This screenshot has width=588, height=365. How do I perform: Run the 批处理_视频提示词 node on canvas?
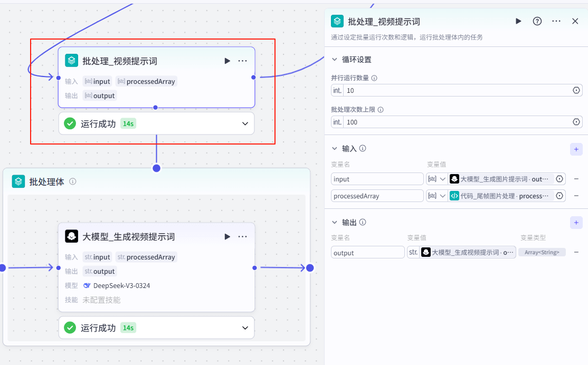pyautogui.click(x=227, y=61)
